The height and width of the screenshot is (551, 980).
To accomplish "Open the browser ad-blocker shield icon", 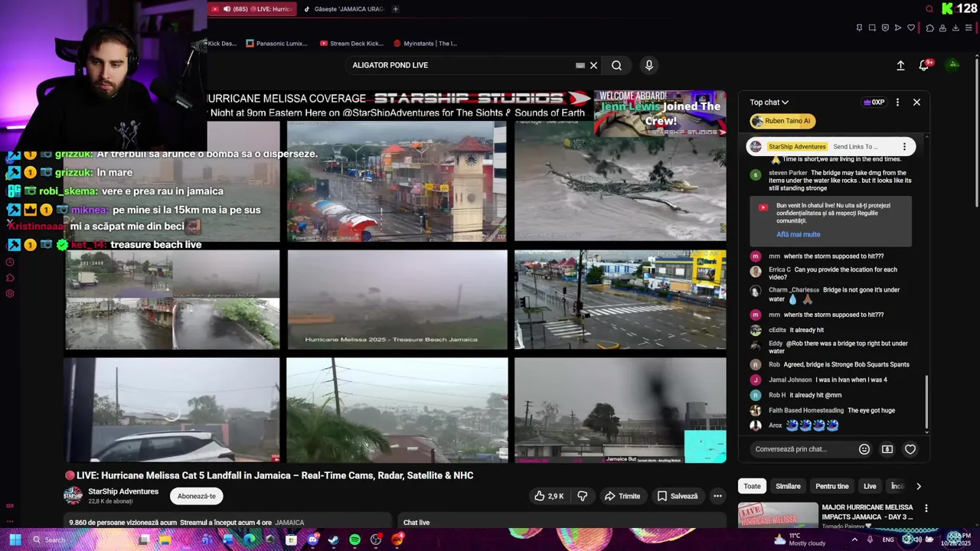I will point(885,28).
